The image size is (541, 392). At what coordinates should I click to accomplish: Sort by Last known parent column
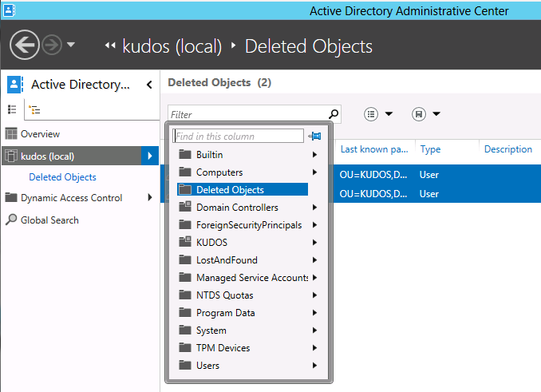374,149
